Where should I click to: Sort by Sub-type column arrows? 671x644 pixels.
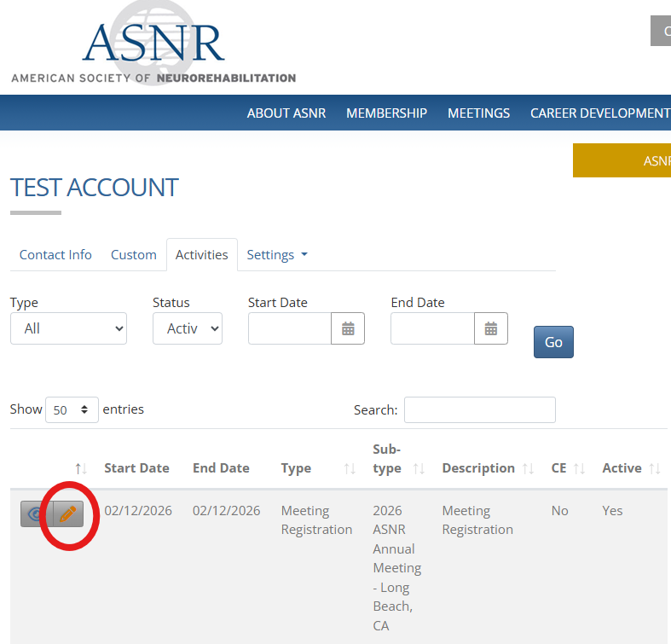tap(419, 468)
